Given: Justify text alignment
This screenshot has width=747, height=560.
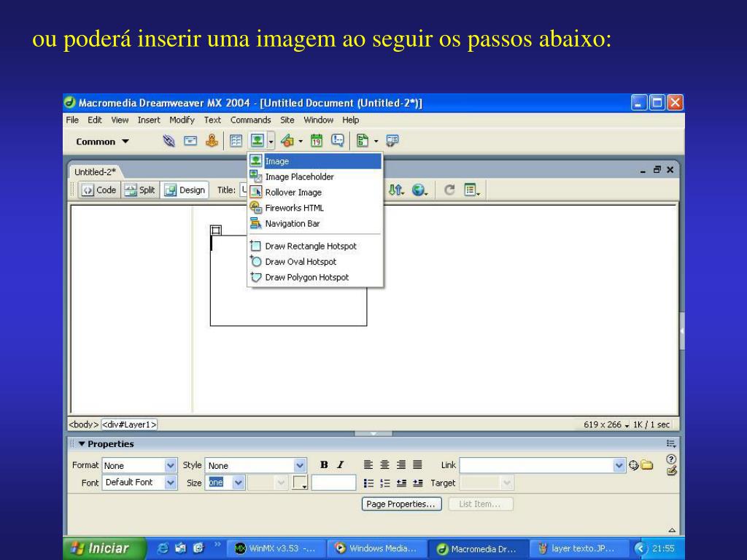Looking at the screenshot, I should pos(417,464).
